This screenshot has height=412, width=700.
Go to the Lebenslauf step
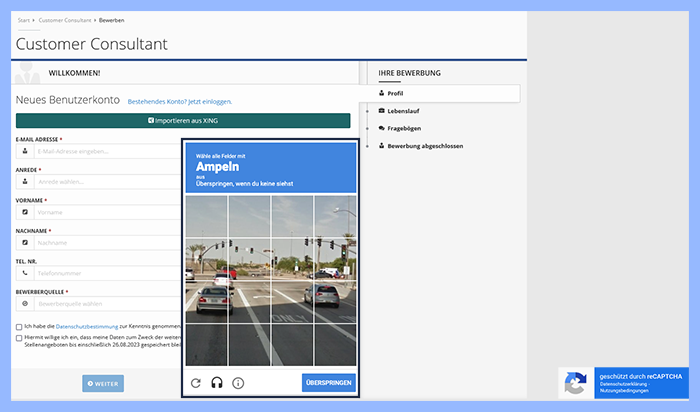click(x=403, y=110)
